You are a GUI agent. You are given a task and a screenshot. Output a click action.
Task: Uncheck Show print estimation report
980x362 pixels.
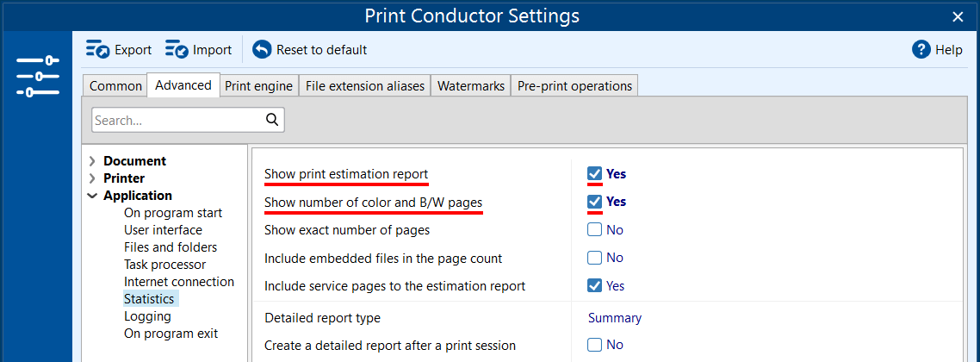(x=594, y=174)
